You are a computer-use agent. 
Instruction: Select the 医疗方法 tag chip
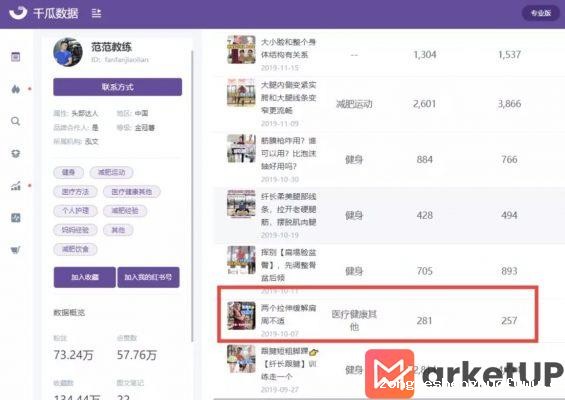coord(75,191)
